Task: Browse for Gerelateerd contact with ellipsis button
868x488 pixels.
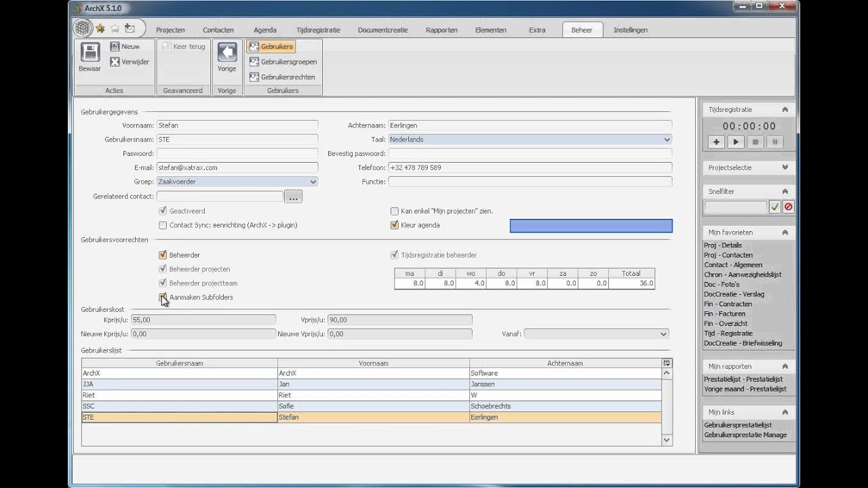Action: [294, 197]
